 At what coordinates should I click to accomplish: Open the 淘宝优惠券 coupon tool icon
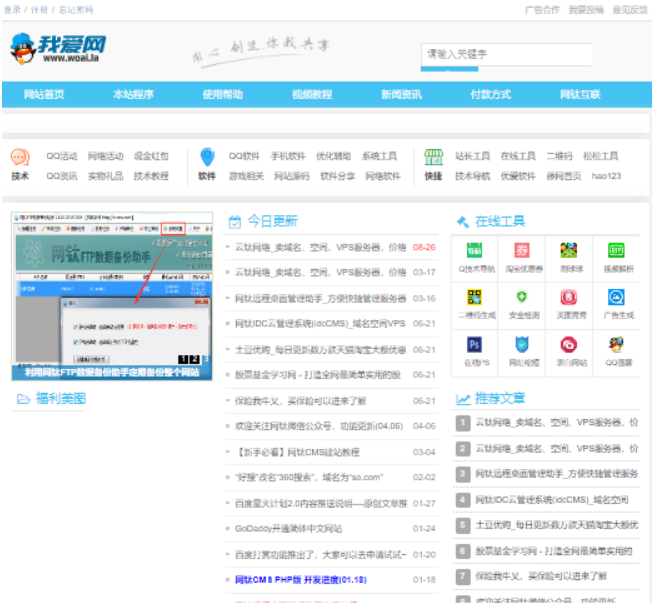(522, 252)
